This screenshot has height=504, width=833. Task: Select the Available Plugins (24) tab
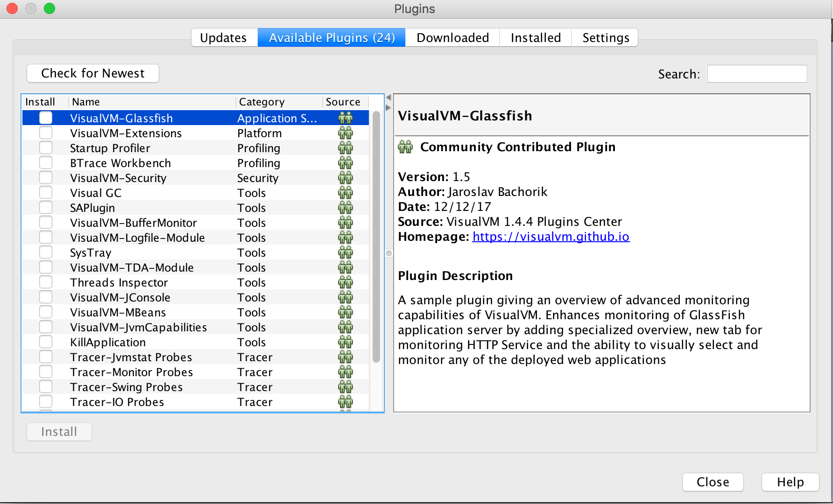(332, 37)
